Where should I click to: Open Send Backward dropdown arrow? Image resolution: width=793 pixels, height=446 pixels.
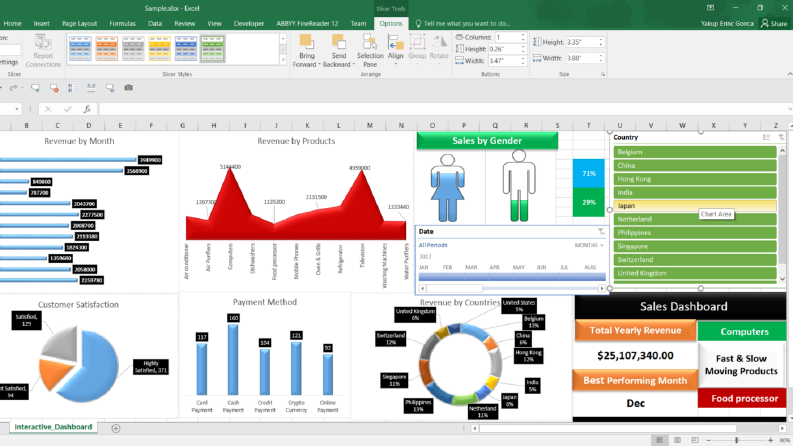(x=353, y=65)
